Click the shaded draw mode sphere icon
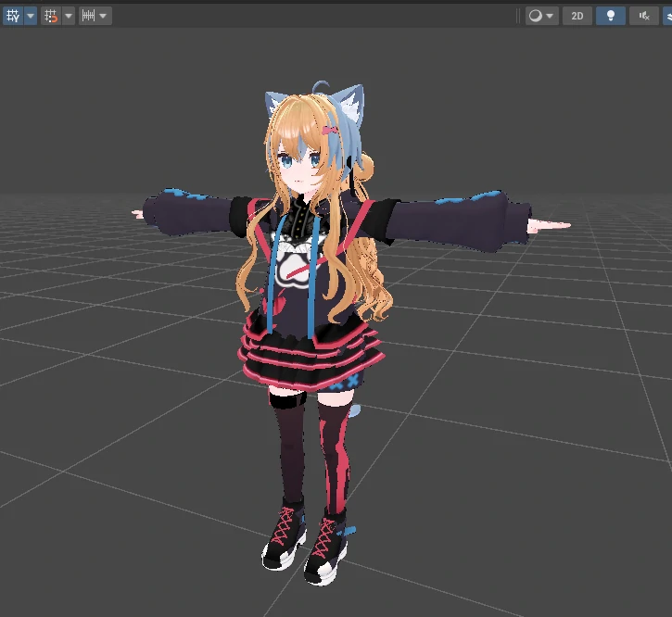Image resolution: width=672 pixels, height=617 pixels. 536,16
